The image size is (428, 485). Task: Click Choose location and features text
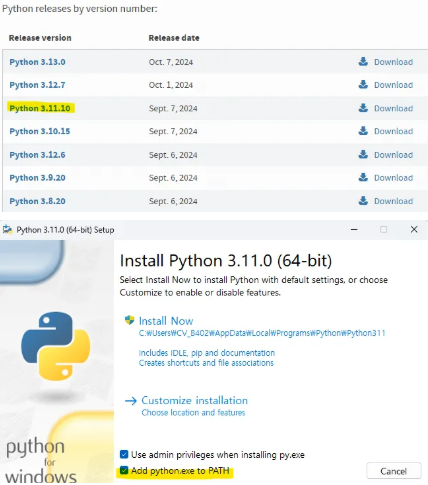(193, 413)
